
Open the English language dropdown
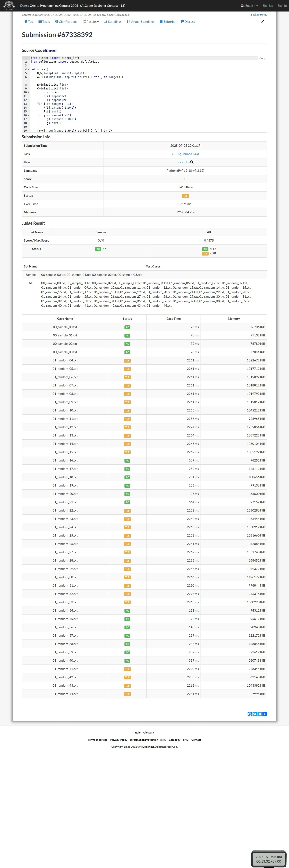(250, 6)
